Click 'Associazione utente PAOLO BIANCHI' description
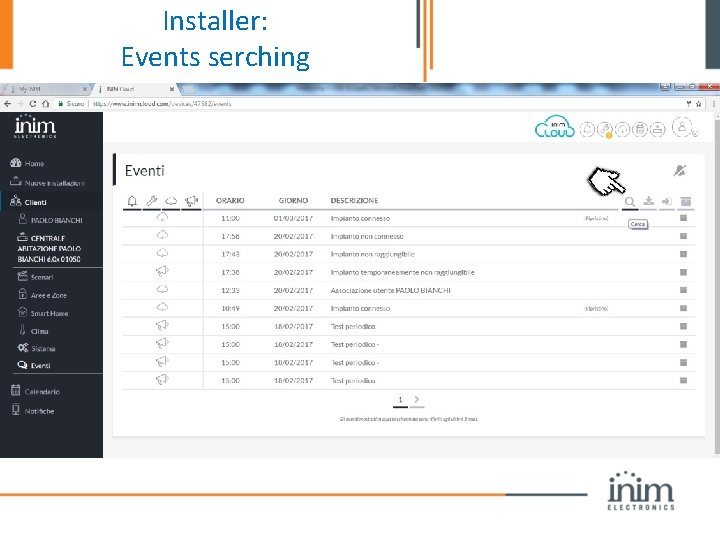The width and height of the screenshot is (720, 540). pos(390,290)
